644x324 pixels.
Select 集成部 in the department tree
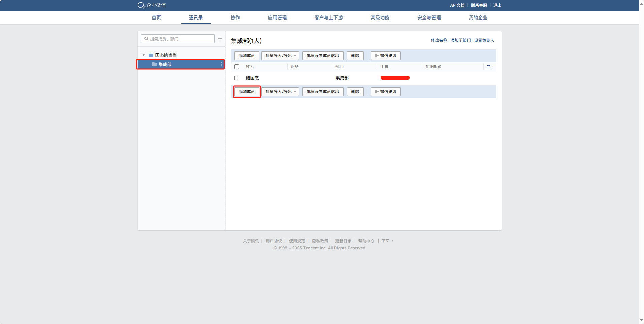(x=181, y=64)
